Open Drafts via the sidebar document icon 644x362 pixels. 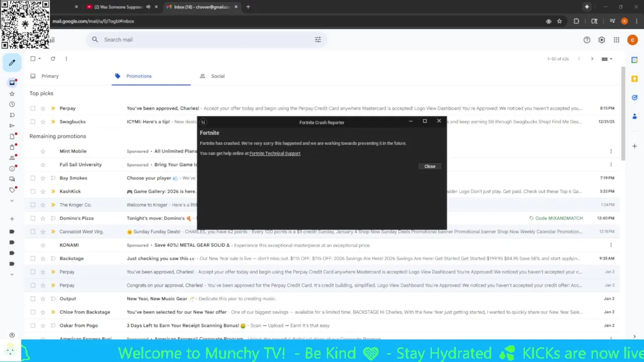(12, 136)
